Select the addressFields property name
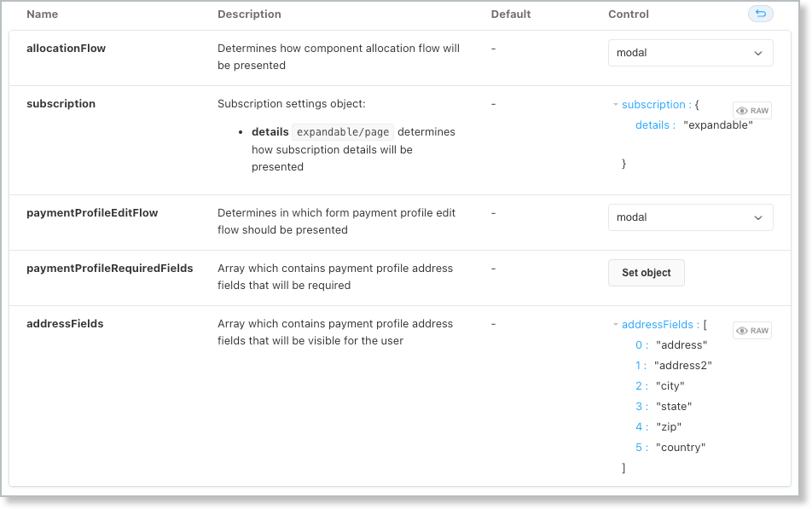812x509 pixels. [x=65, y=324]
